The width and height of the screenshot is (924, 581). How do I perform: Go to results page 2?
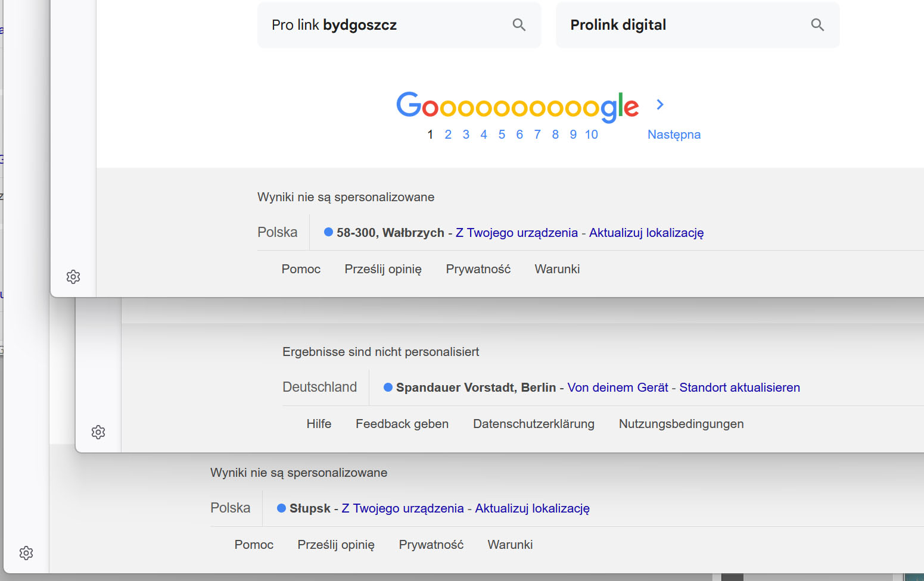coord(448,135)
